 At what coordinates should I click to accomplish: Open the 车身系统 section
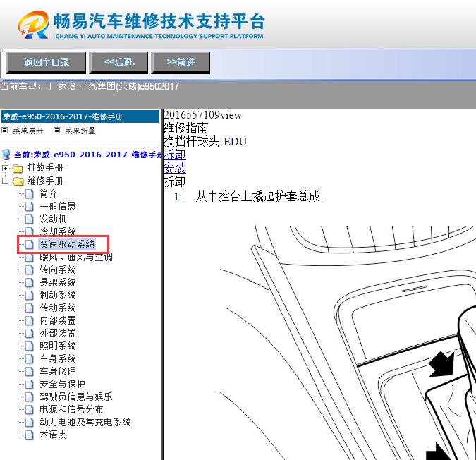[58, 358]
